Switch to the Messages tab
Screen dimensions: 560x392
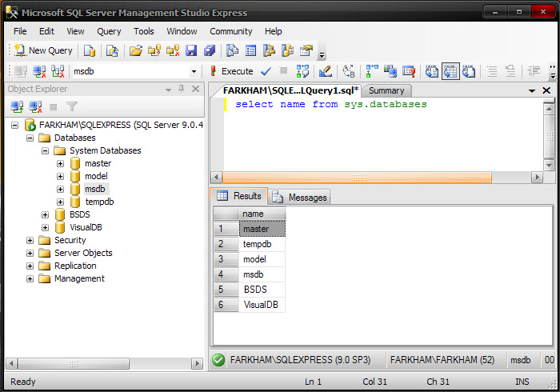(x=299, y=198)
